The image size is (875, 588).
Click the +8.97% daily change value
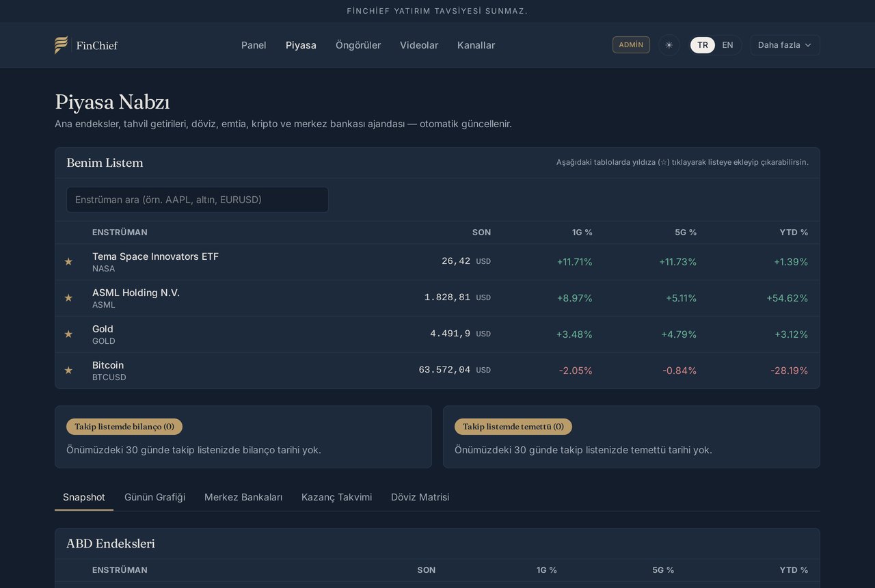[575, 298]
